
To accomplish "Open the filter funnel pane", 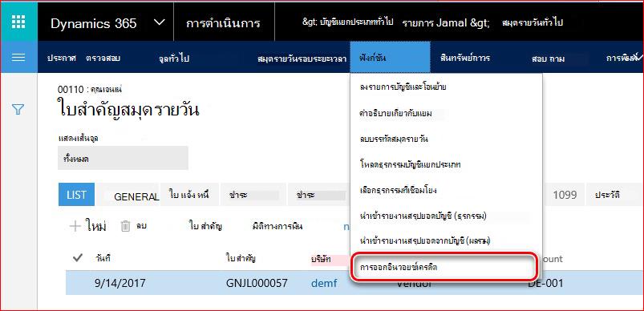I will click(x=18, y=109).
